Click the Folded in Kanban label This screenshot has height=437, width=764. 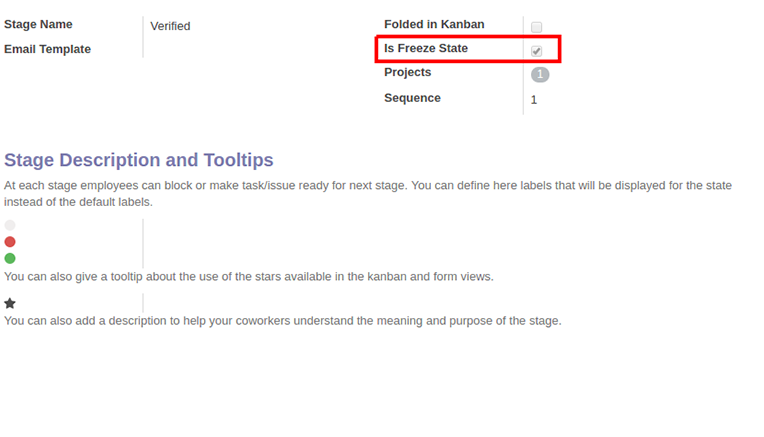click(434, 24)
